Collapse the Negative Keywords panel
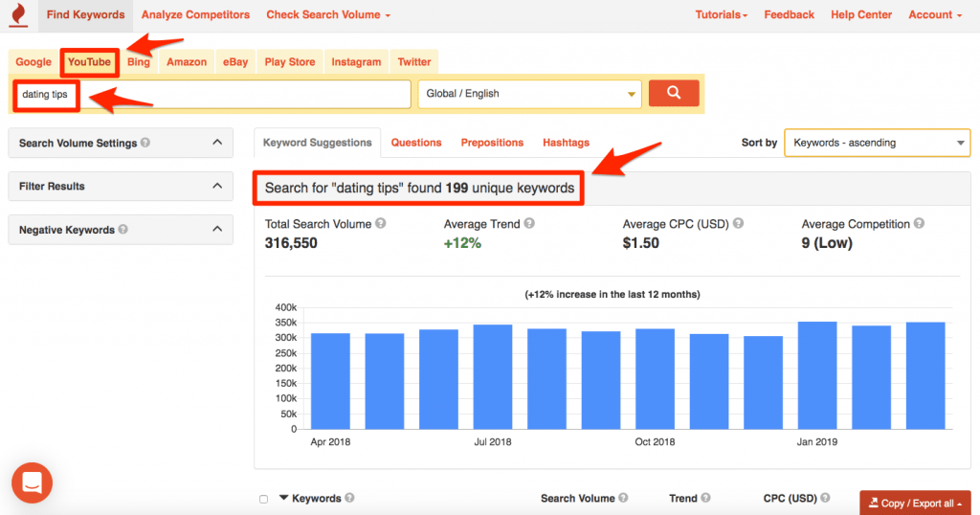This screenshot has width=980, height=515. [217, 230]
